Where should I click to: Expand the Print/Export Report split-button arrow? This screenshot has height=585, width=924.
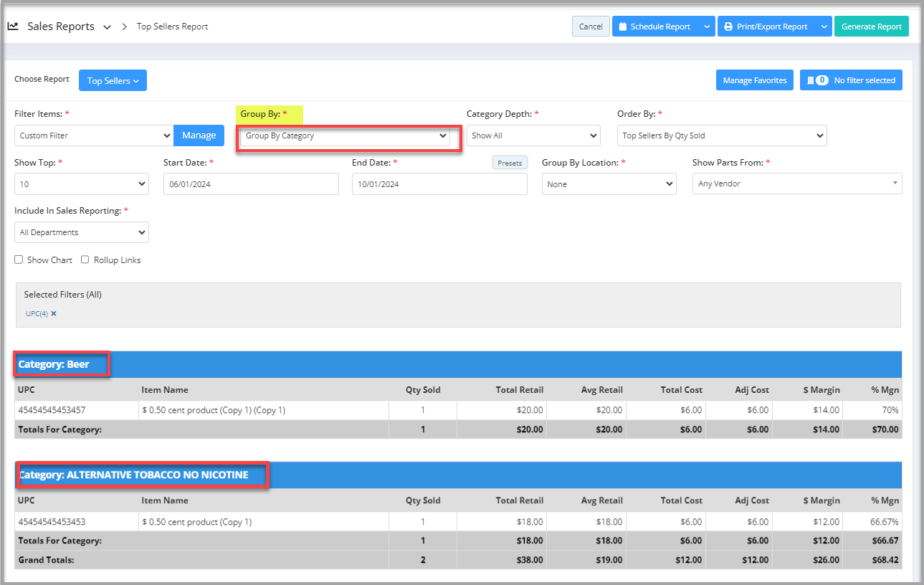click(x=823, y=27)
